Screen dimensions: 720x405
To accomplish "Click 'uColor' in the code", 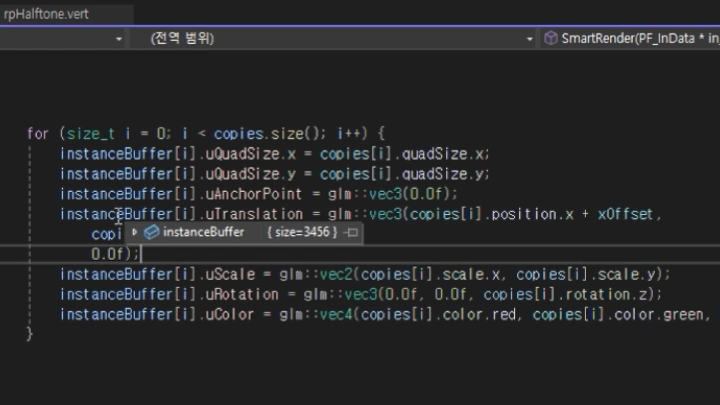I will pos(229,315).
